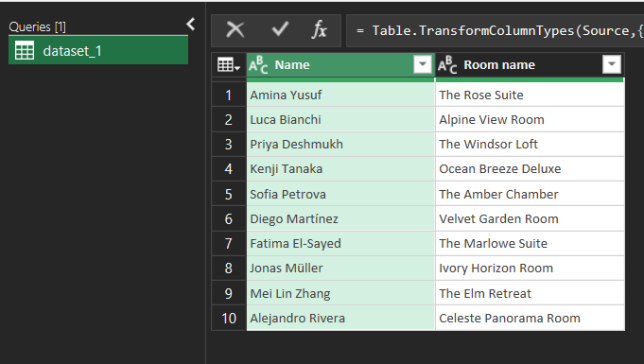The image size is (644, 364).
Task: Click the table options icon in grid corner
Action: pyautogui.click(x=228, y=64)
